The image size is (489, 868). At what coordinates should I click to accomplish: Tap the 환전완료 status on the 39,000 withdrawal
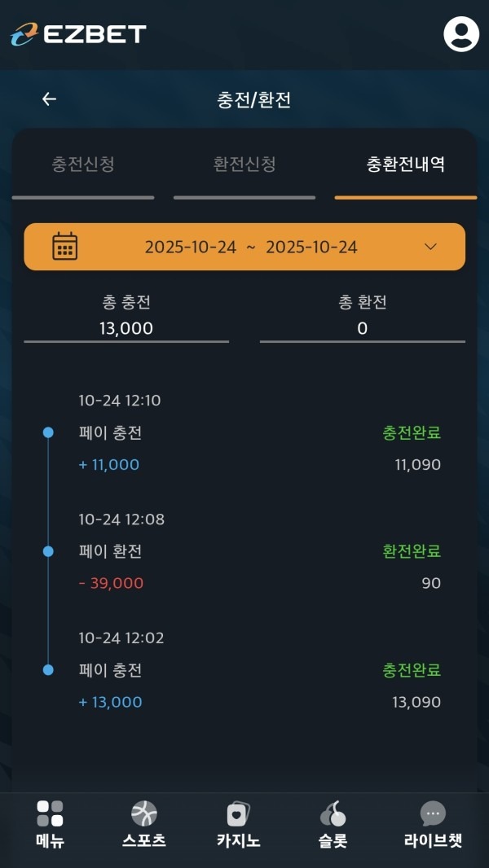[x=412, y=551]
